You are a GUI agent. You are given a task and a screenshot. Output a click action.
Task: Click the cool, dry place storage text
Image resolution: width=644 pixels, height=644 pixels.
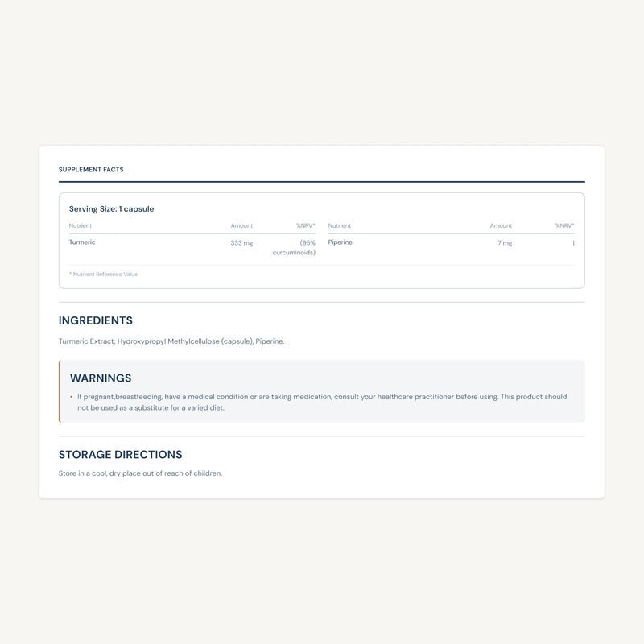(140, 473)
